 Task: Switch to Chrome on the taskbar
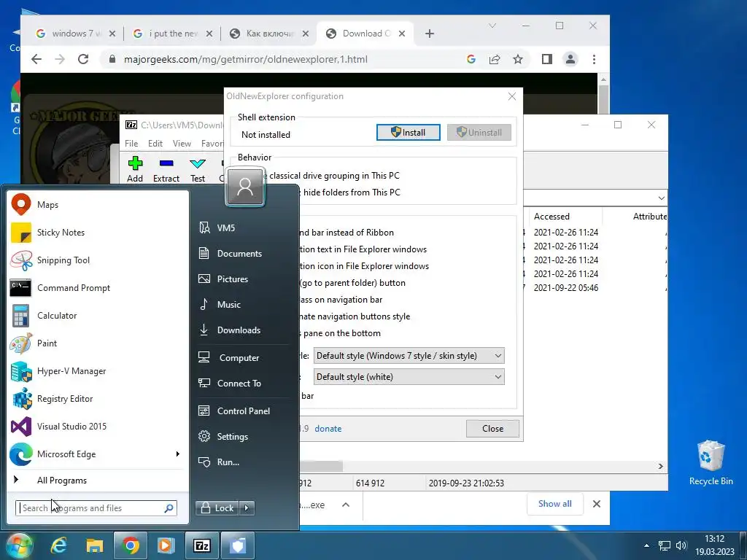click(130, 545)
